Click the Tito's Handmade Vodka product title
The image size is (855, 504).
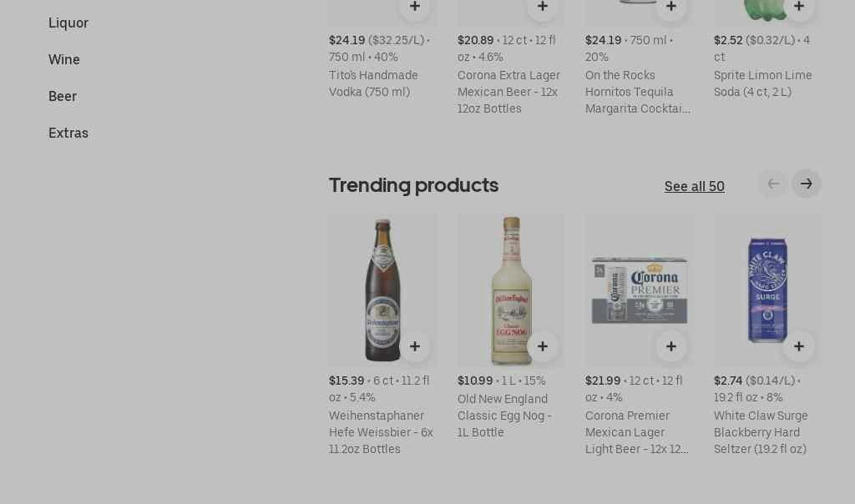click(373, 83)
